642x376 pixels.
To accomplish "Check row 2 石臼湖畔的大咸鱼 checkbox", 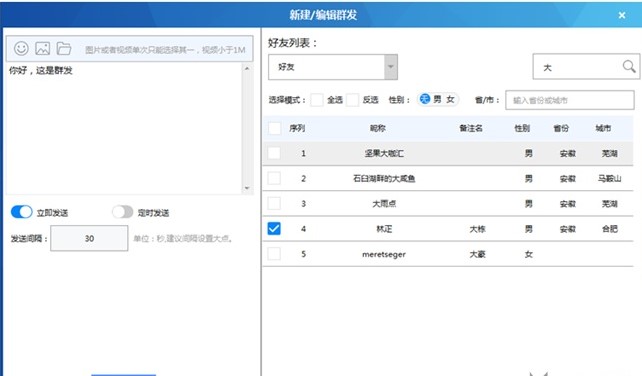I will point(274,178).
